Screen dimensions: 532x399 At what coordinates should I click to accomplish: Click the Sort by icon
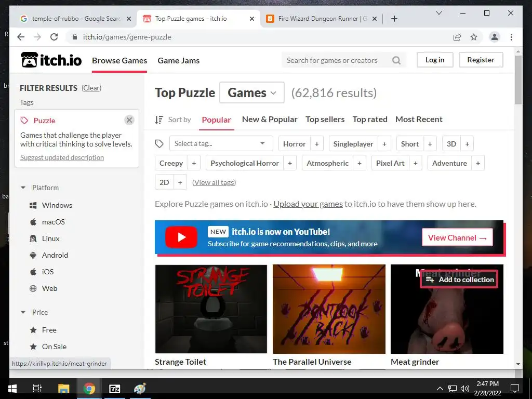pyautogui.click(x=159, y=119)
